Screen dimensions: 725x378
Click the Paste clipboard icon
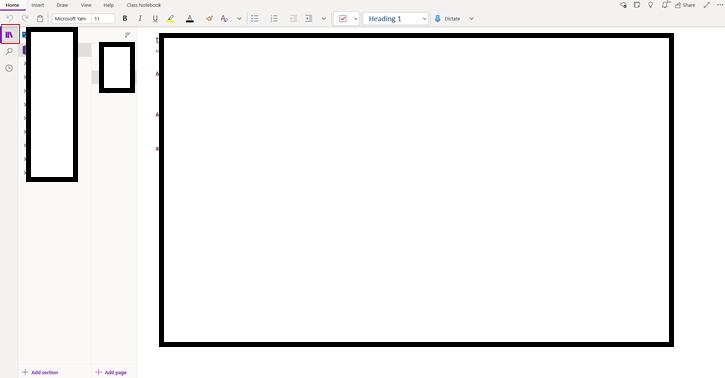click(40, 18)
